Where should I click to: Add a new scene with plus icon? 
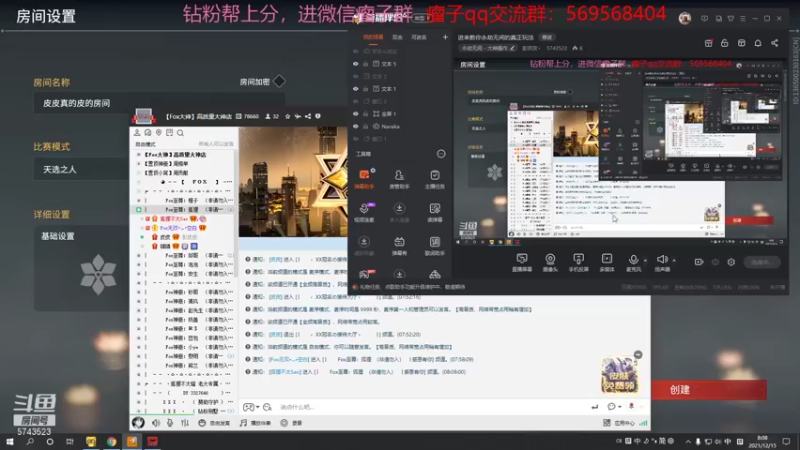[x=445, y=37]
